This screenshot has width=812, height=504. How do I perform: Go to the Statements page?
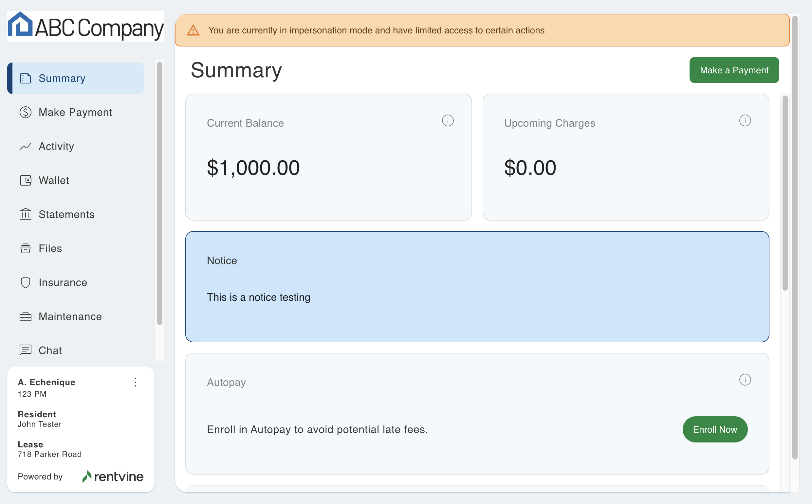point(66,214)
